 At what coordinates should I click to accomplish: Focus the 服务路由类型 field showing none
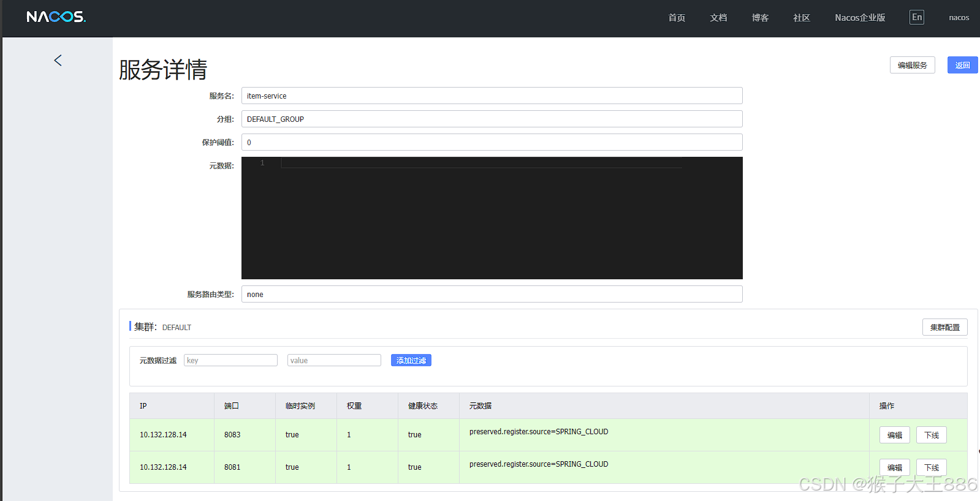tap(492, 294)
